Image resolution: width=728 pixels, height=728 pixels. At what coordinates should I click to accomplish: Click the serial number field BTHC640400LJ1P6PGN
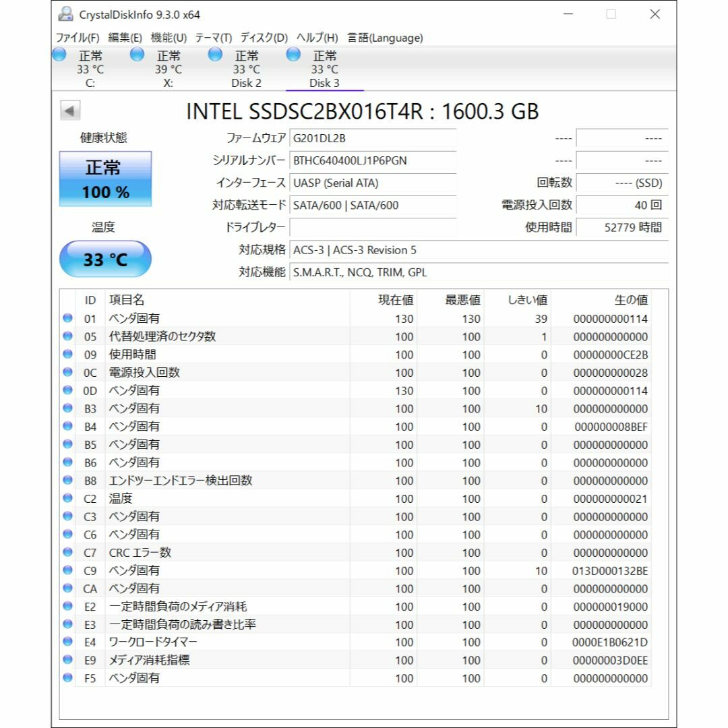(373, 160)
